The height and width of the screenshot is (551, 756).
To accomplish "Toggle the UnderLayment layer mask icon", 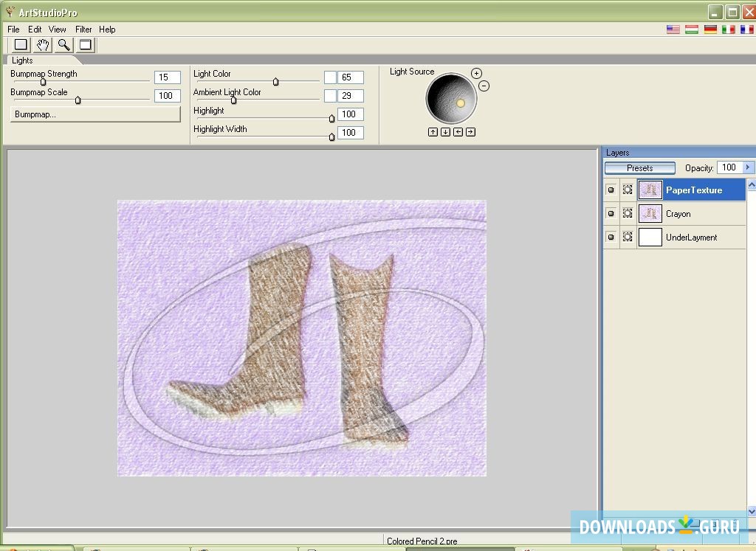I will click(628, 238).
